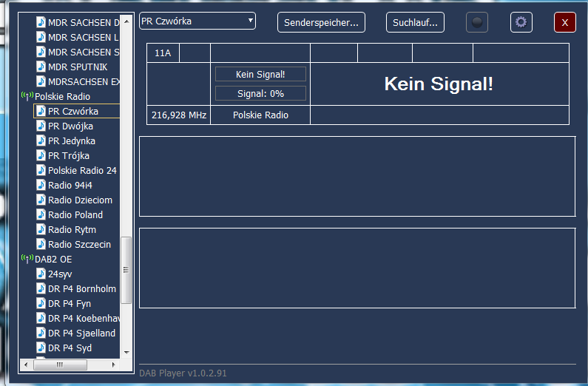Click music note icon beside 24syv
Viewport: 588px width, 386px height.
pos(41,274)
